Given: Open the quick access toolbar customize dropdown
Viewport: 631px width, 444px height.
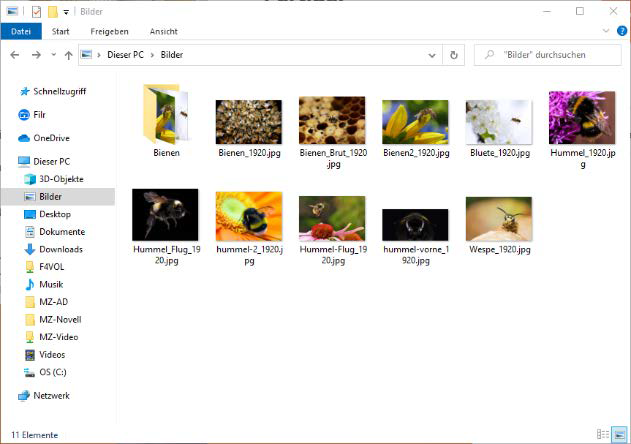Looking at the screenshot, I should tap(66, 11).
